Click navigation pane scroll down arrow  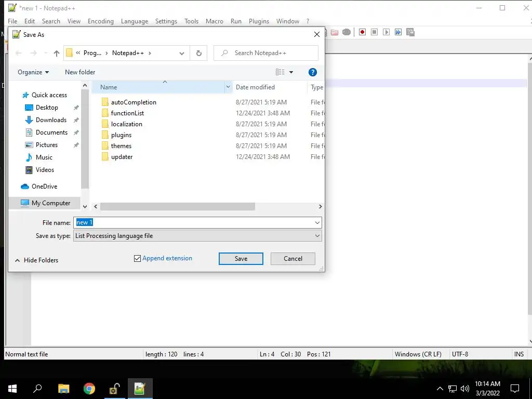click(85, 206)
